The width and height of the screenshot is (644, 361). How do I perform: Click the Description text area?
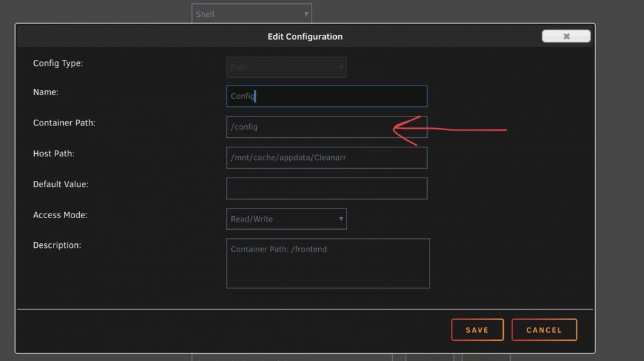[x=328, y=263]
